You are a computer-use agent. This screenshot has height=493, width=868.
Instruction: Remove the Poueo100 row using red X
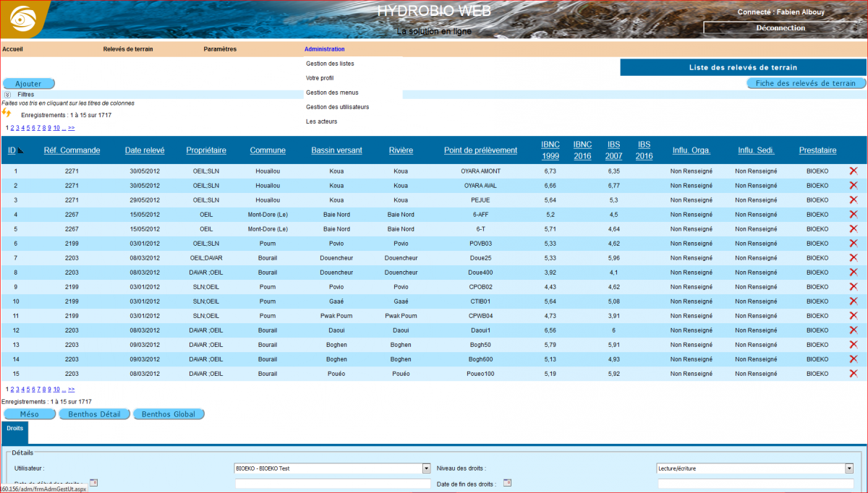click(853, 374)
